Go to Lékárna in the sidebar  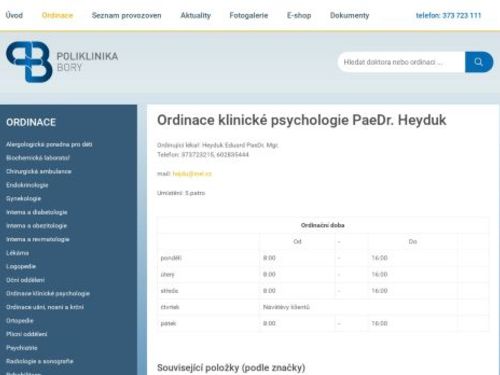click(x=17, y=253)
